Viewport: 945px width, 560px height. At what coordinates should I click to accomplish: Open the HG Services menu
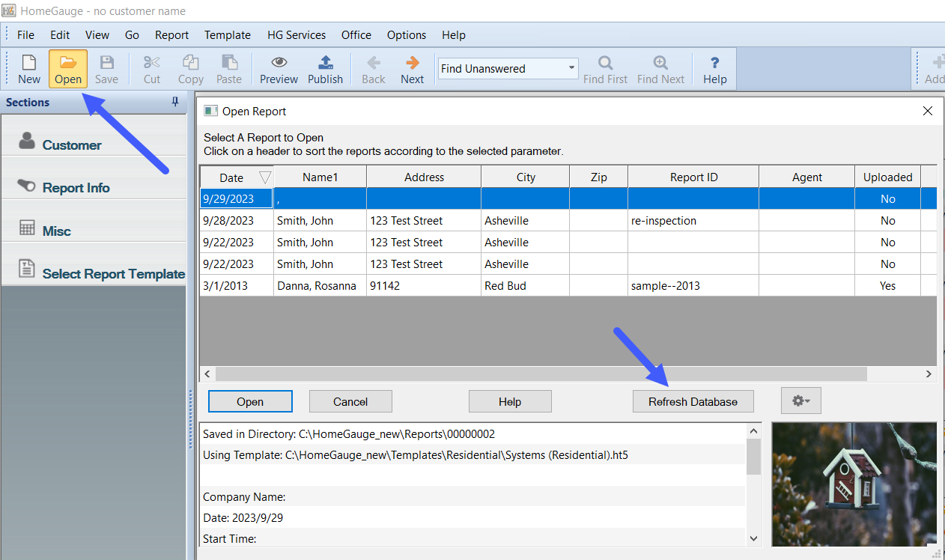click(x=296, y=34)
